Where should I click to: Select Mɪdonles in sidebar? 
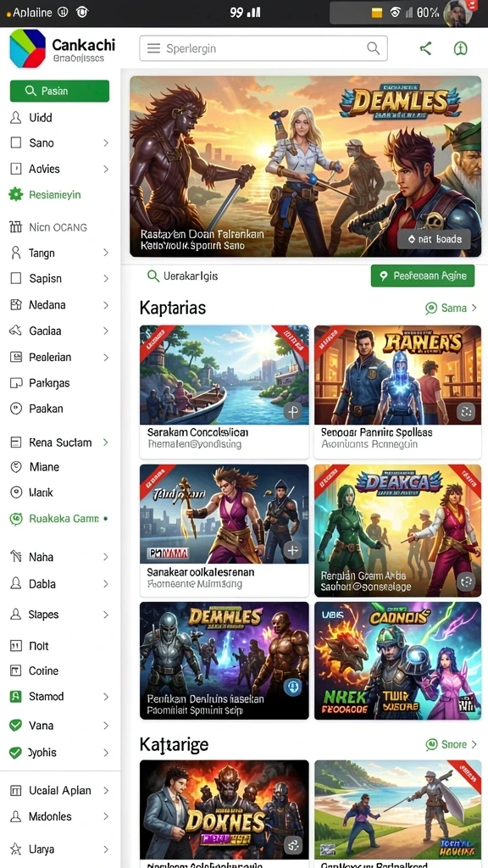(60, 816)
